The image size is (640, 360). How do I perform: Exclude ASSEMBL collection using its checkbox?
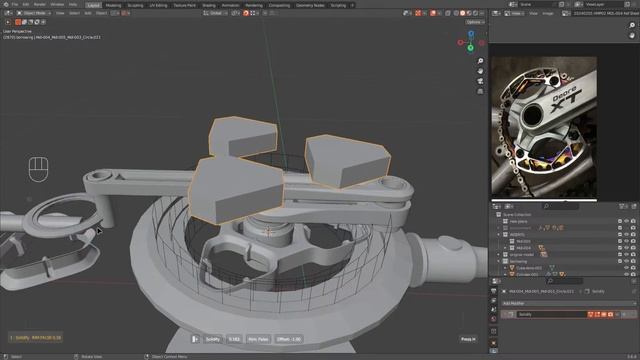(620, 235)
